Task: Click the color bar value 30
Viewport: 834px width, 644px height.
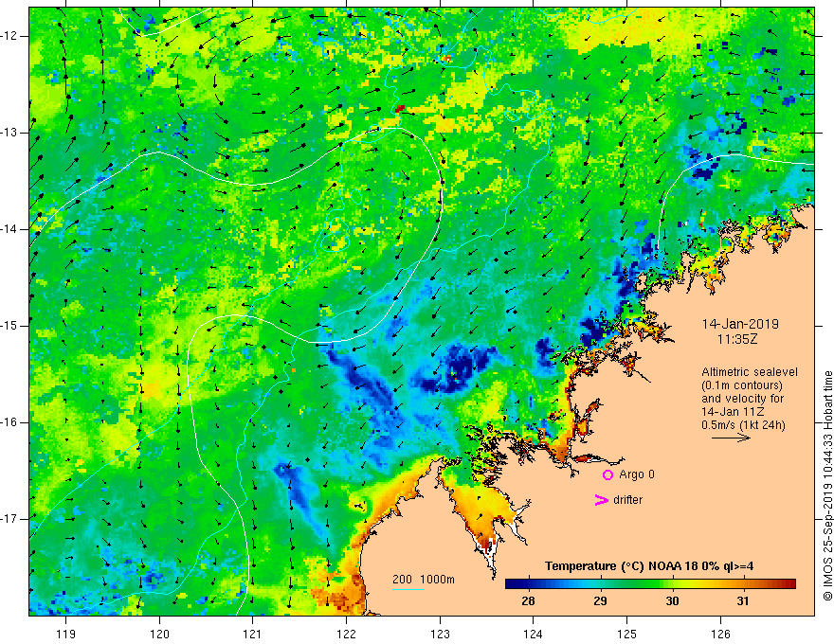Action: (x=672, y=601)
